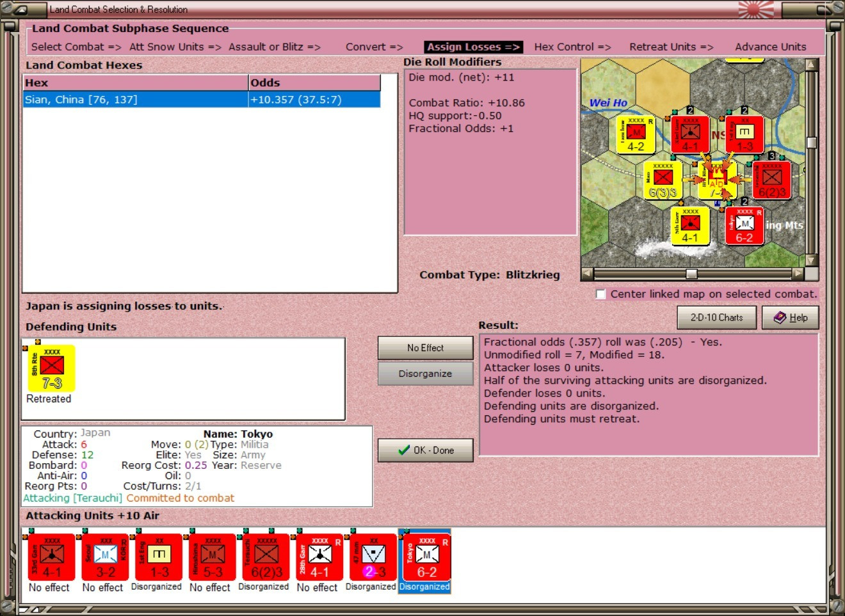This screenshot has width=845, height=616.
Task: Click the No Effect button
Action: tap(426, 348)
